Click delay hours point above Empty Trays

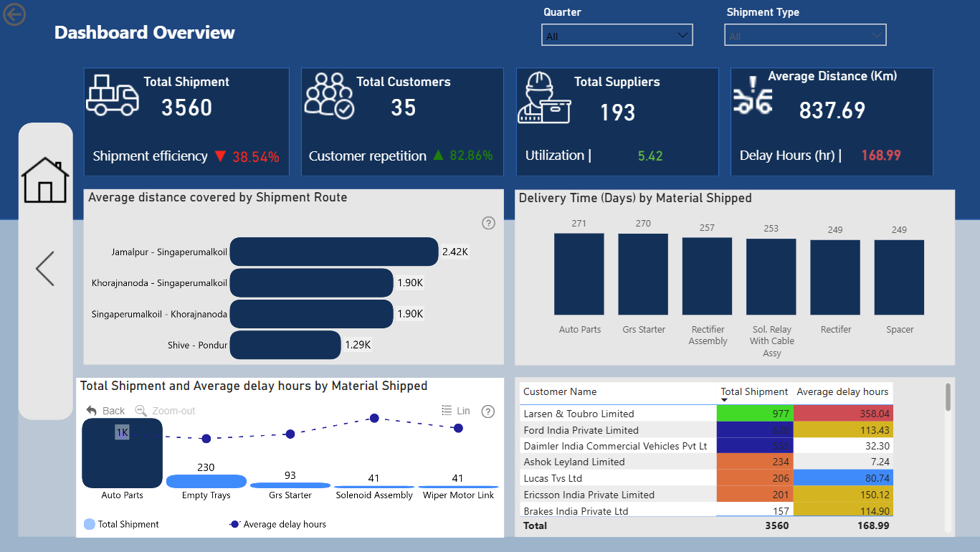(206, 438)
